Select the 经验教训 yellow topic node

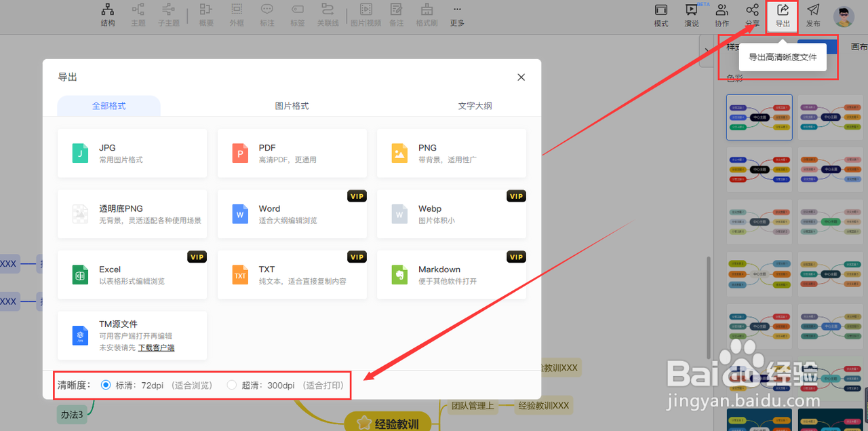(x=387, y=423)
